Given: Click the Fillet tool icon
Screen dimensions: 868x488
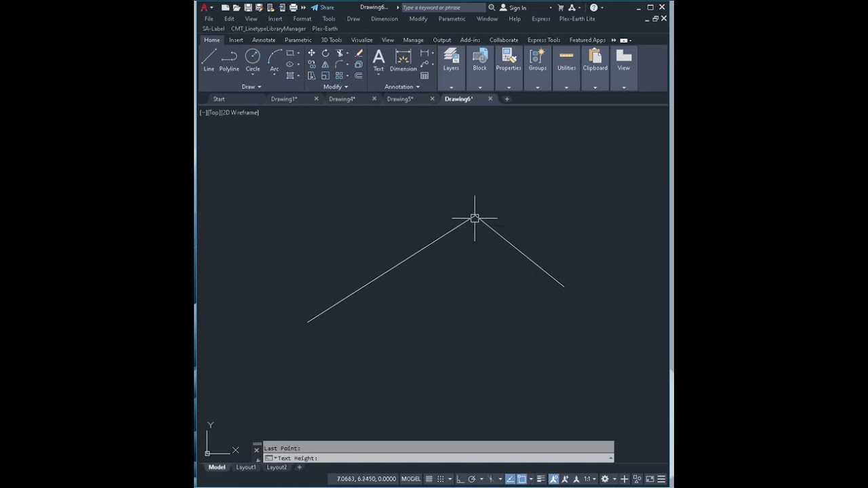Looking at the screenshot, I should pyautogui.click(x=340, y=64).
